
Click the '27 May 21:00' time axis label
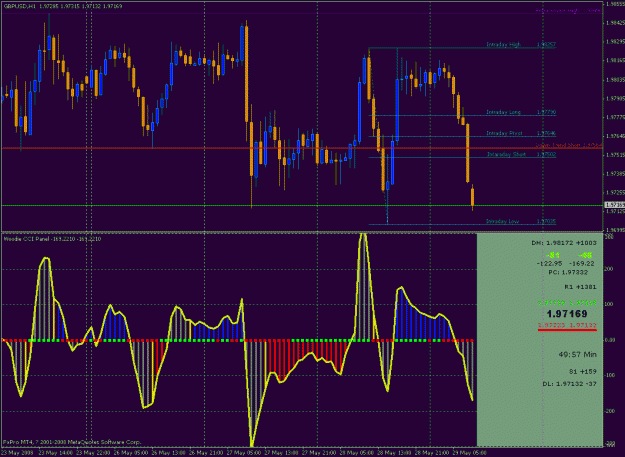click(x=319, y=453)
